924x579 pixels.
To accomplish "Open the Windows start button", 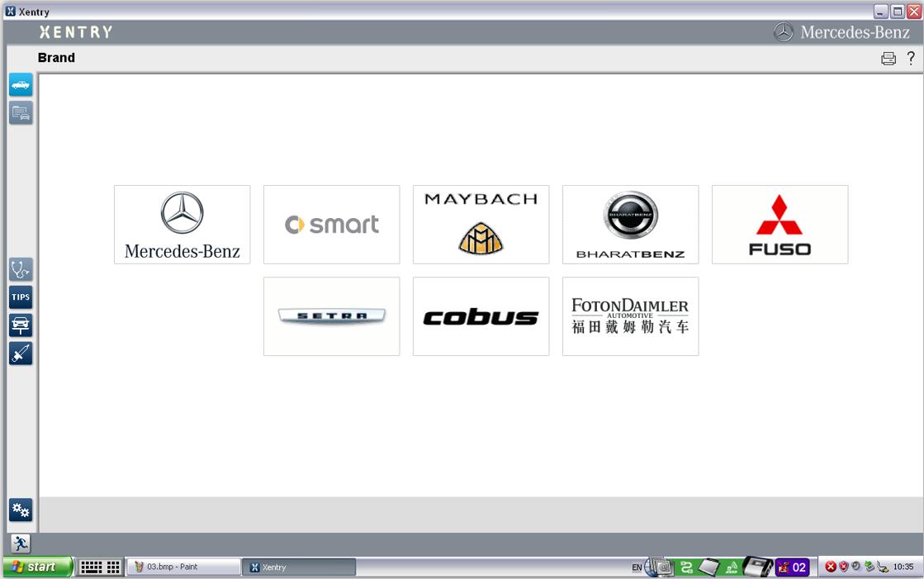I will [37, 567].
